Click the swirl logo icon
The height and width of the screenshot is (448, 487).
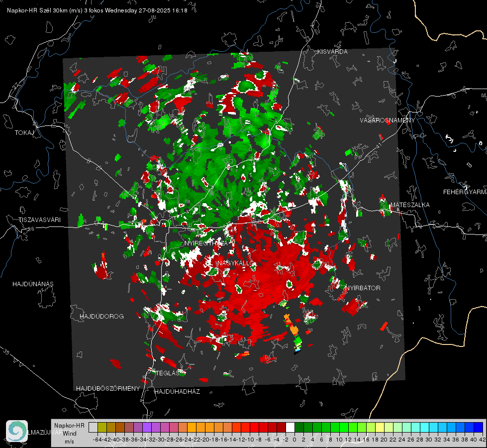coord(17,431)
